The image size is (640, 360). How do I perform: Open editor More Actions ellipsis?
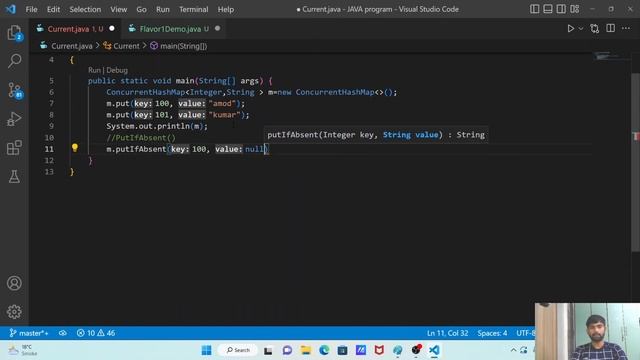pyautogui.click(x=626, y=28)
